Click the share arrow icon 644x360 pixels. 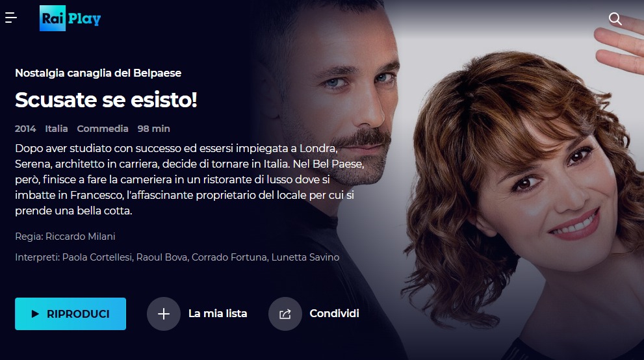(285, 314)
